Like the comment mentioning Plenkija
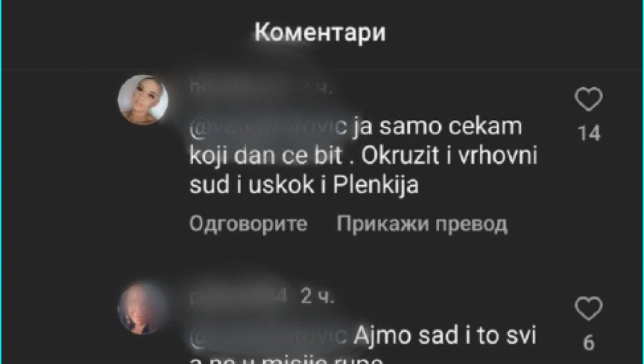This screenshot has height=364, width=644. point(589,99)
